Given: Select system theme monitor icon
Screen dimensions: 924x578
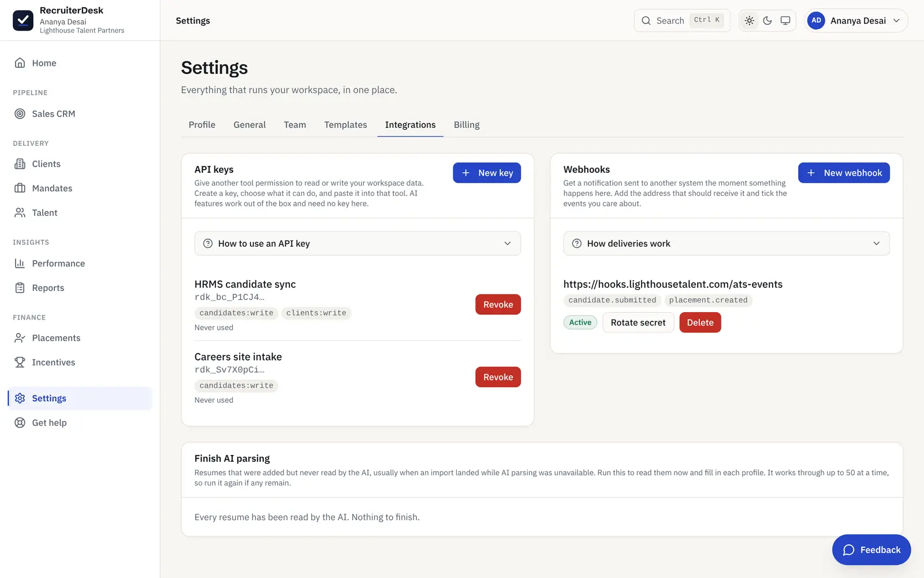Looking at the screenshot, I should click(785, 21).
